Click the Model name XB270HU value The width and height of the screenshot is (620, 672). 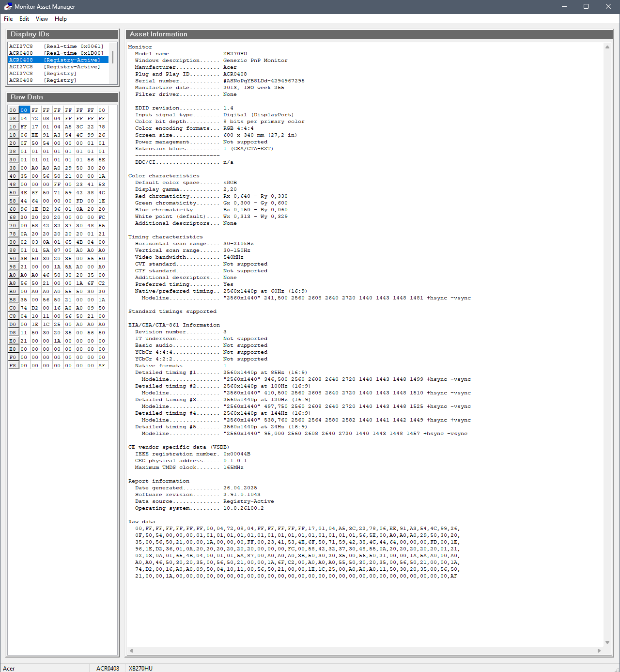pos(235,54)
